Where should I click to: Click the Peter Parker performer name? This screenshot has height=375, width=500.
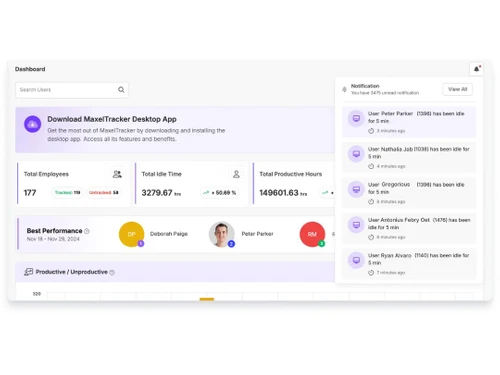click(x=257, y=234)
